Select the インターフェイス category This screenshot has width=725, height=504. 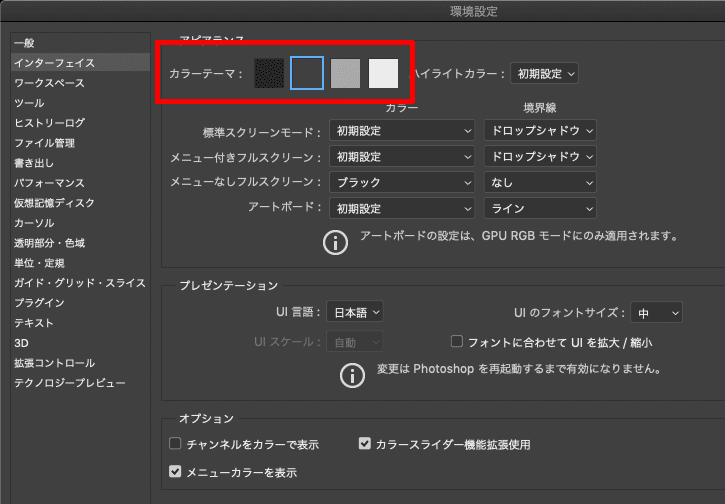(80, 63)
